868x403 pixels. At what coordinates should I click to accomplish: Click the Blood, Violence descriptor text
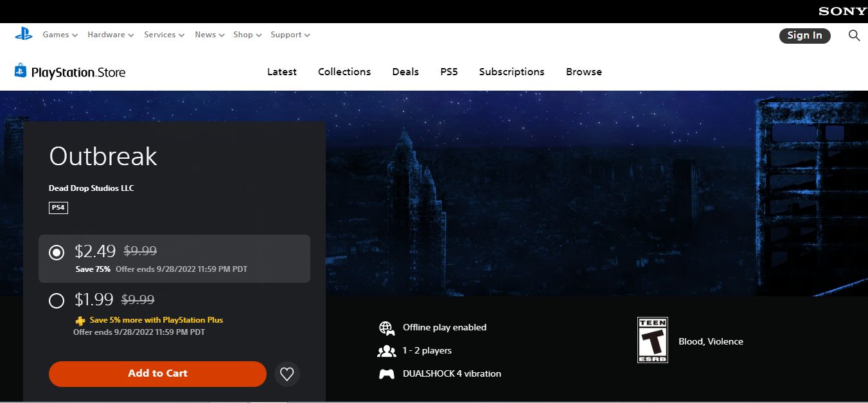coord(711,341)
